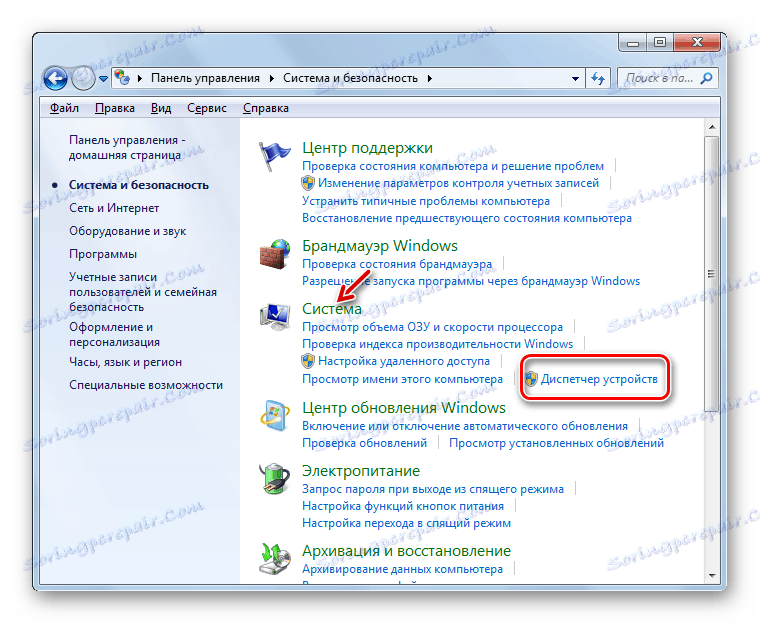This screenshot has width=760, height=624.
Task: Open Проверка индекса производительности Windows
Action: 437,344
